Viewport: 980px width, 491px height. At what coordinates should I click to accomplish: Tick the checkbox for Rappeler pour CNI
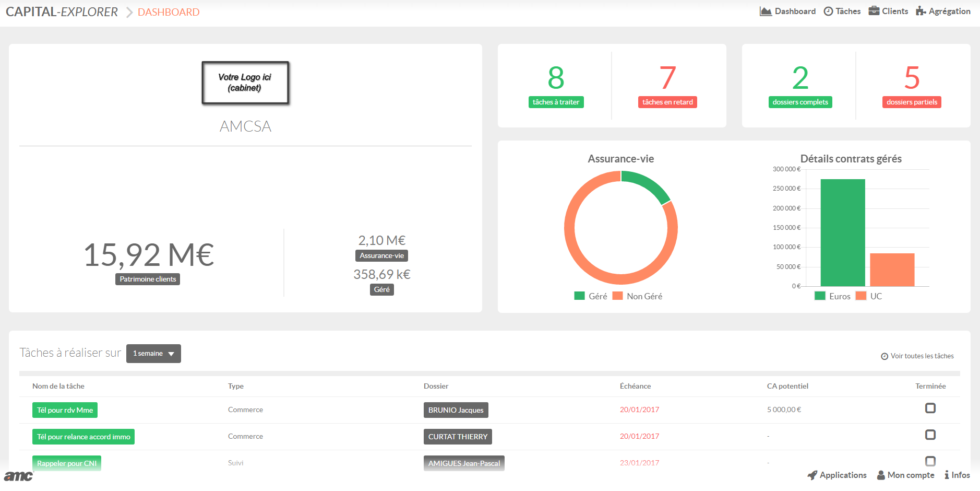pyautogui.click(x=930, y=461)
